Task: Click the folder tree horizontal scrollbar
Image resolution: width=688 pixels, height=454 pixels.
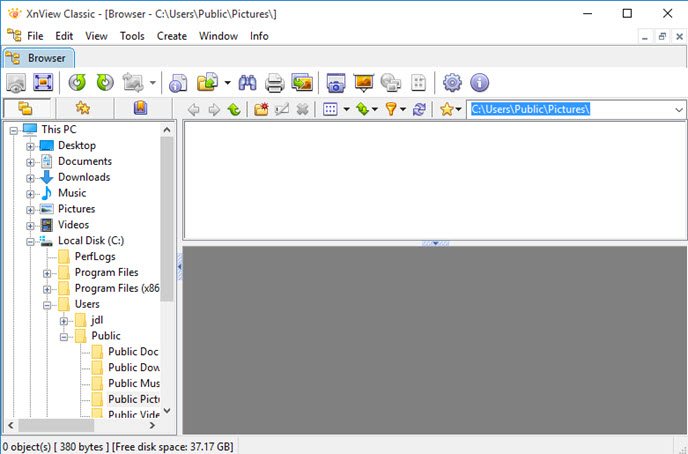Action: tap(56, 425)
